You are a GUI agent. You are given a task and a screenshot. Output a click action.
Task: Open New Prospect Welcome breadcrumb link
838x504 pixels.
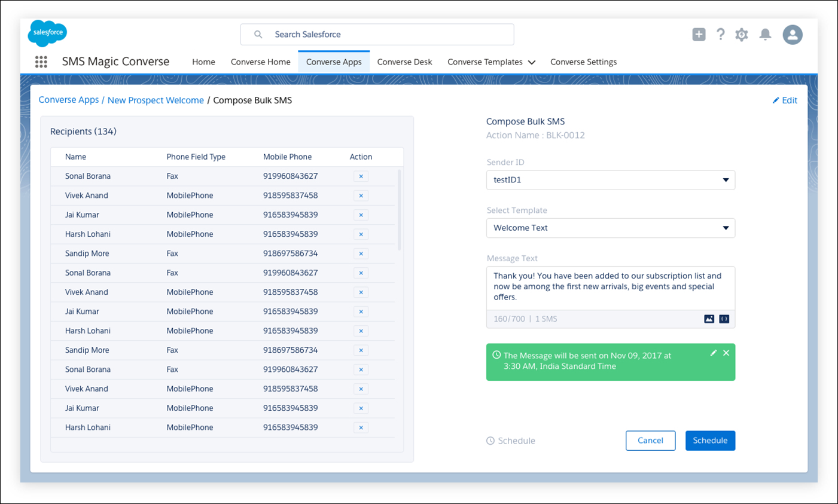click(156, 100)
